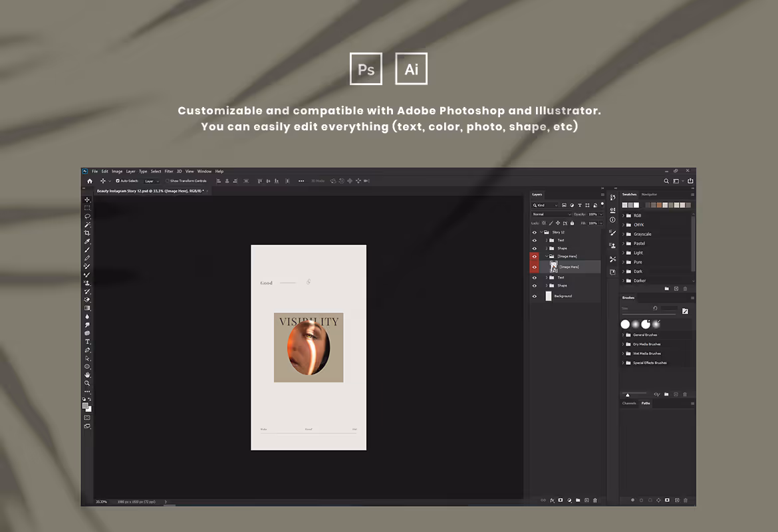Open the Opacity dropdown arrow
The image size is (778, 532).
click(x=601, y=214)
